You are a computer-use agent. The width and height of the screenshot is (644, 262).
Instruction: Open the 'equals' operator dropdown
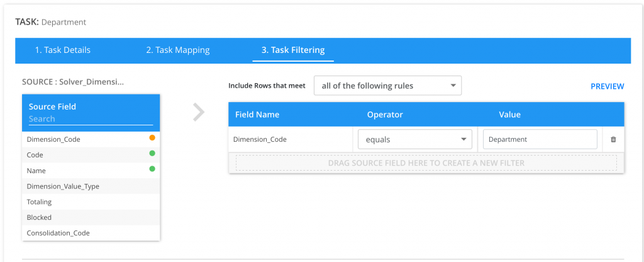(x=414, y=139)
